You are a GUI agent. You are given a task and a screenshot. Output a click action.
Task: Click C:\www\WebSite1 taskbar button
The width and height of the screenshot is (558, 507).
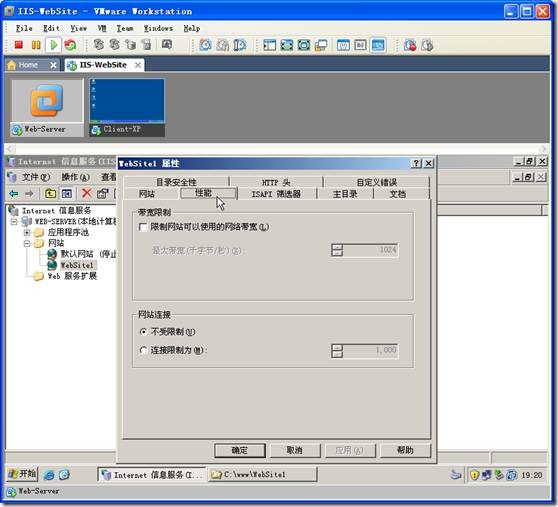(263, 475)
